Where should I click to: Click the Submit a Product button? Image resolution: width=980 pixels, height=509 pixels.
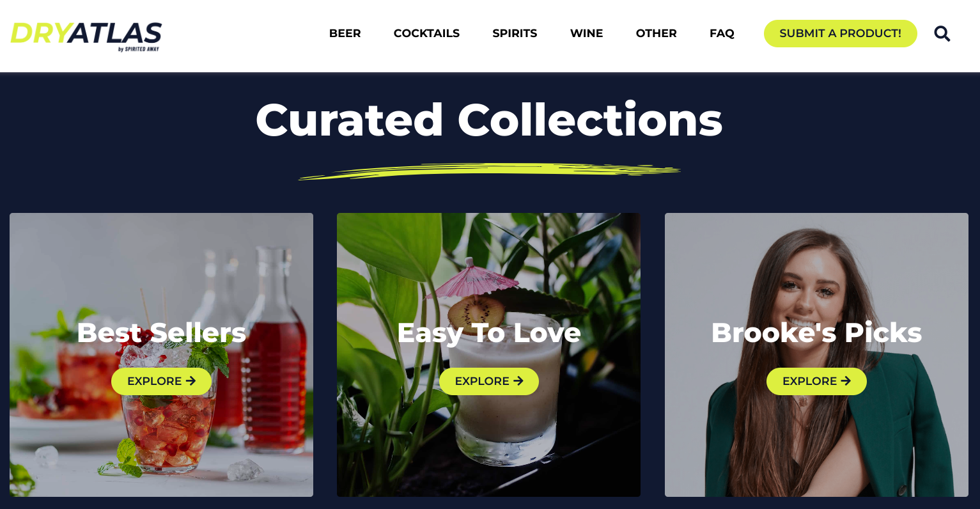(840, 33)
